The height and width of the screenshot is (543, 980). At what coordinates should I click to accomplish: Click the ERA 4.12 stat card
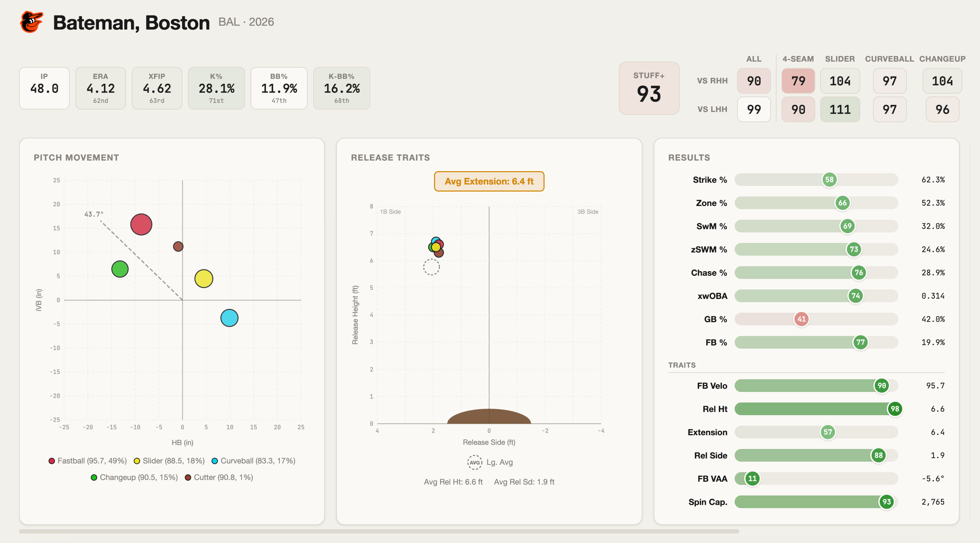click(x=100, y=88)
